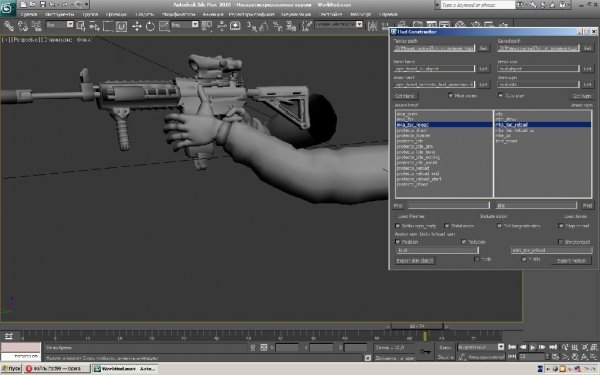Screen dimensions: 600x375
Task: Toggle the Select and Manipulate tool
Action: pos(222,26)
